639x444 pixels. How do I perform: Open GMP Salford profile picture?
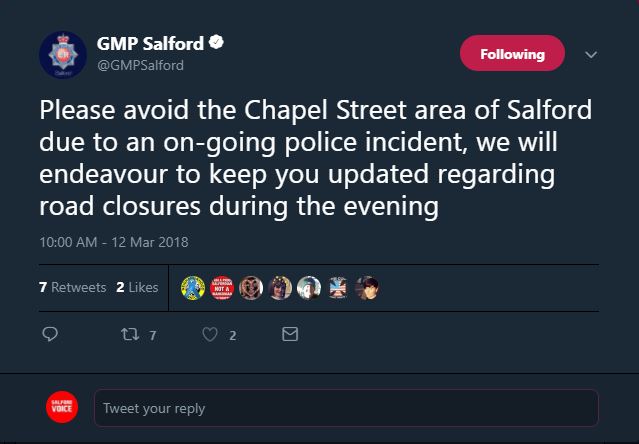point(63,57)
